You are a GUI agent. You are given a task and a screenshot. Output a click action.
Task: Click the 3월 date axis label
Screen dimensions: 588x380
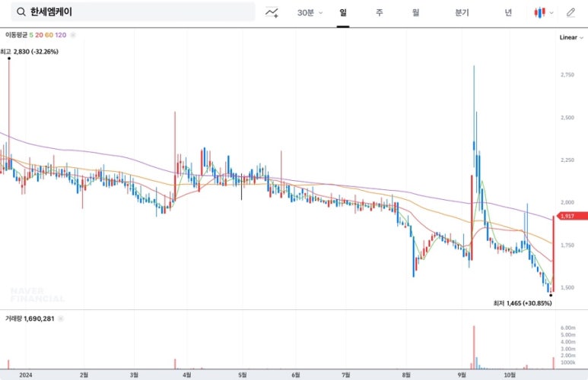[134, 375]
